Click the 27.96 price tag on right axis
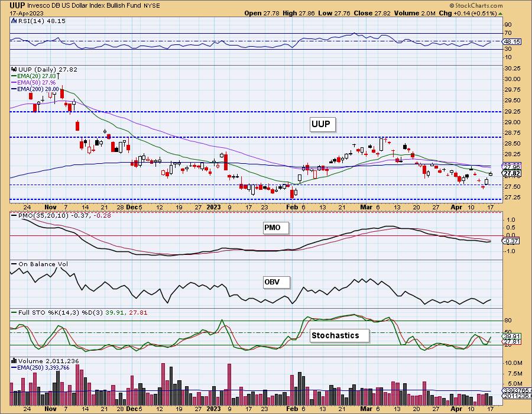Image resolution: width=532 pixels, height=414 pixels. point(512,167)
